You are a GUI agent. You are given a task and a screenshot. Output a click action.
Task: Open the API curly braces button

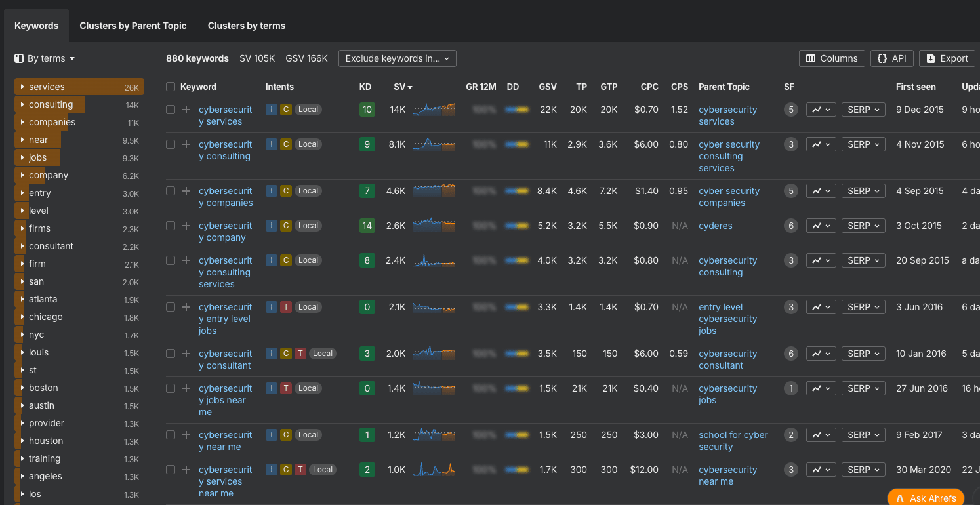pos(892,58)
